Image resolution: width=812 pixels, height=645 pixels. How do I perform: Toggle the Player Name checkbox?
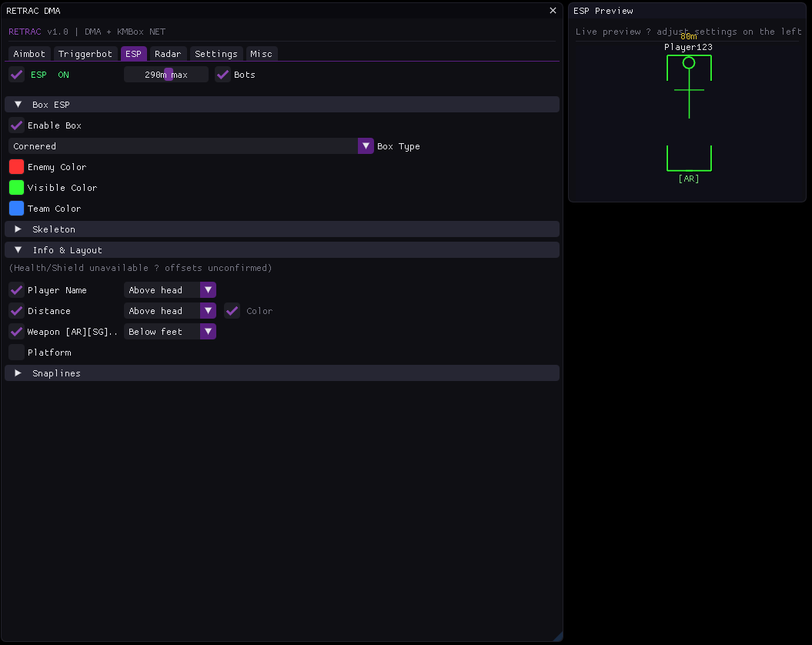(x=17, y=290)
